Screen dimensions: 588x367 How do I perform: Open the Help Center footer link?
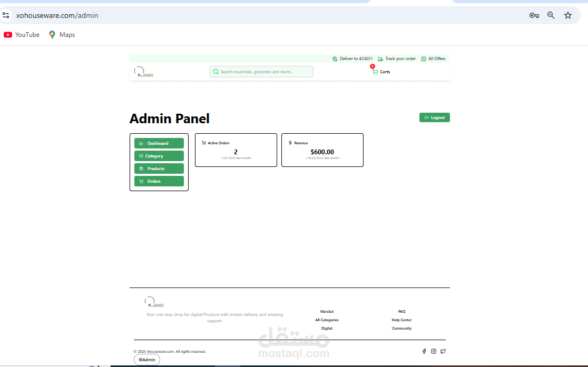[x=401, y=320]
